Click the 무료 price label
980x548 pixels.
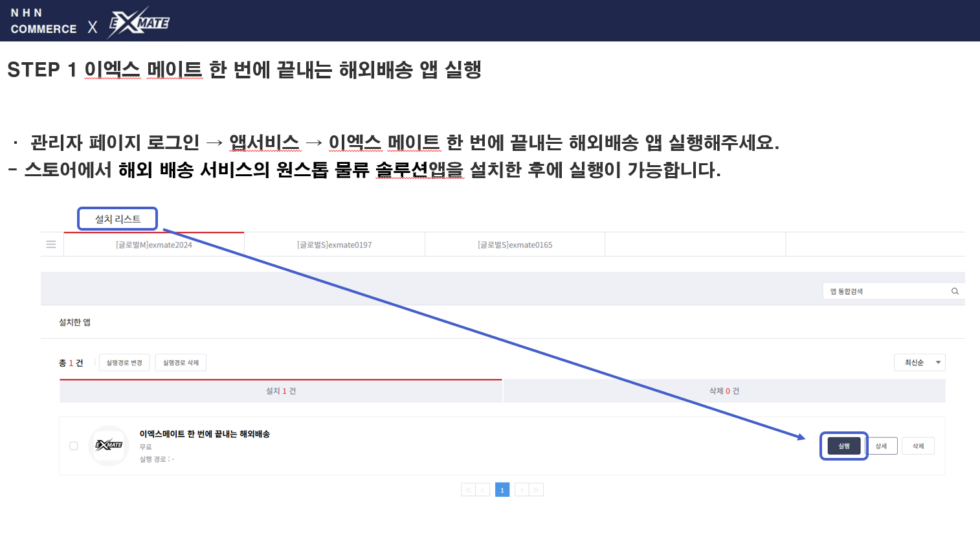pyautogui.click(x=146, y=447)
